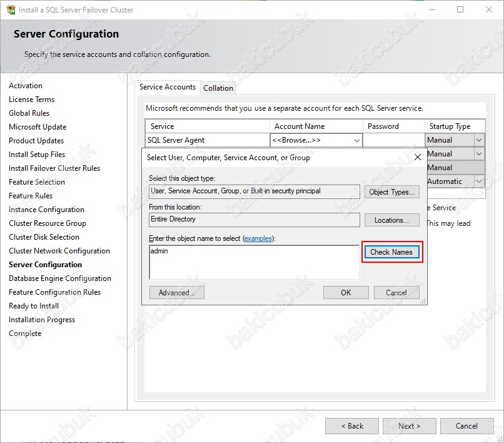504x443 pixels.
Task: Select the Instance Configuration step
Action: 47,210
